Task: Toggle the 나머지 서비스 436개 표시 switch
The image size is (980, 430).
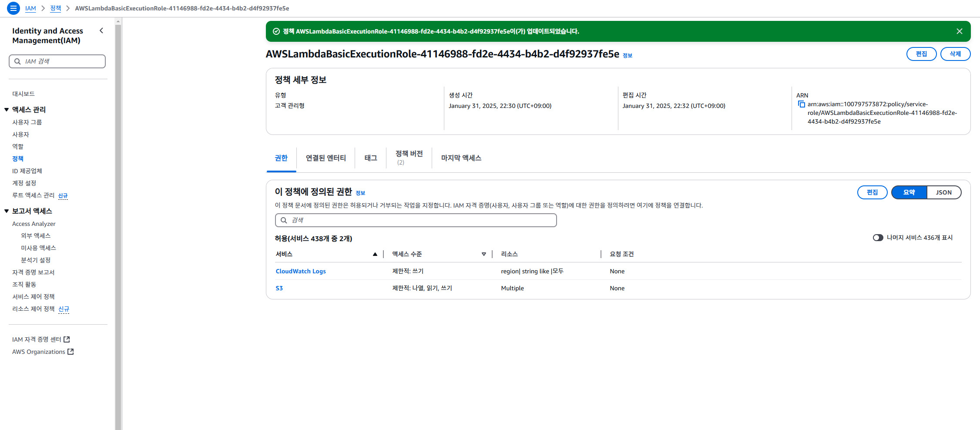Action: (878, 238)
